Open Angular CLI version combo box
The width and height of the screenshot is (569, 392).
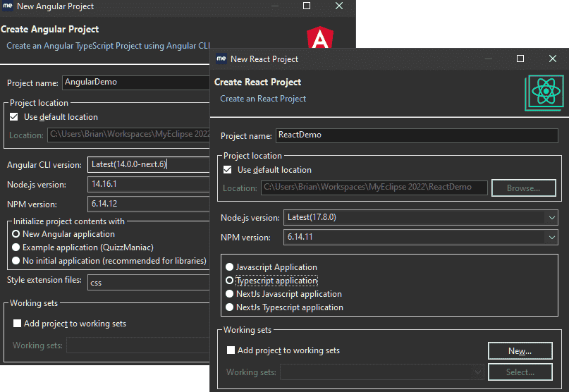click(x=149, y=164)
